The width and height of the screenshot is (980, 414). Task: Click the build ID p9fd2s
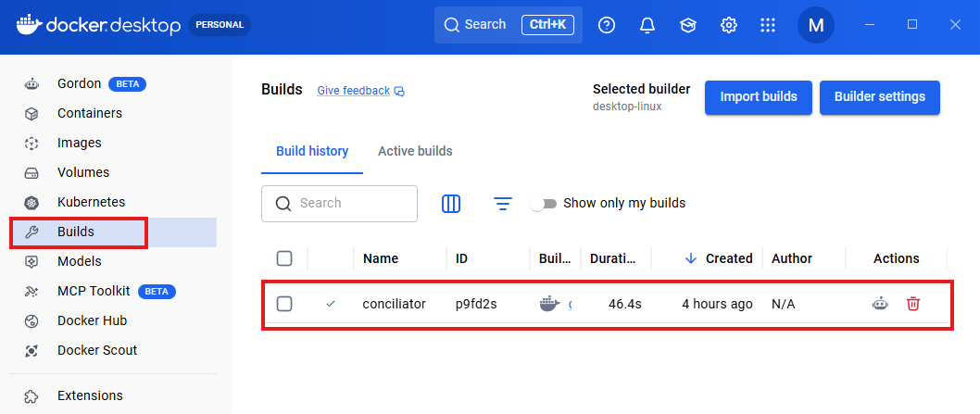pos(476,305)
